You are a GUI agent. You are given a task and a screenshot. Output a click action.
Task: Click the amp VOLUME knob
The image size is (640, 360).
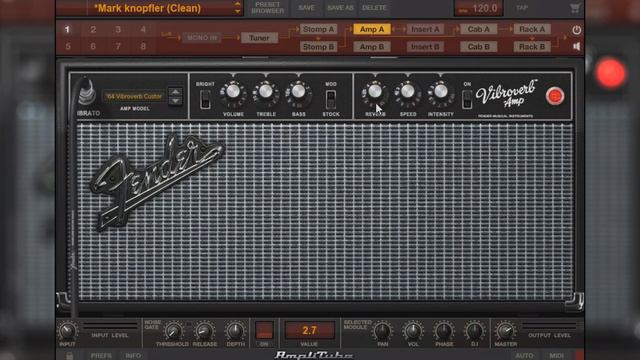[233, 93]
